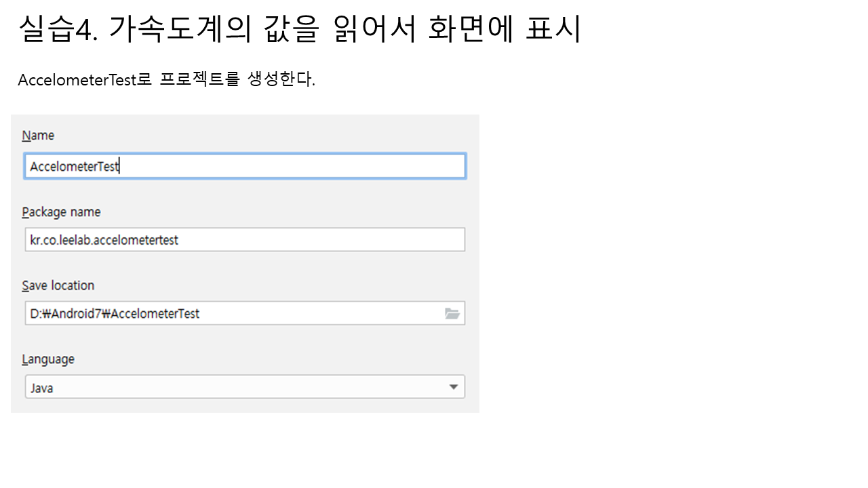Click the Save location label
The height and width of the screenshot is (488, 868).
pos(58,285)
